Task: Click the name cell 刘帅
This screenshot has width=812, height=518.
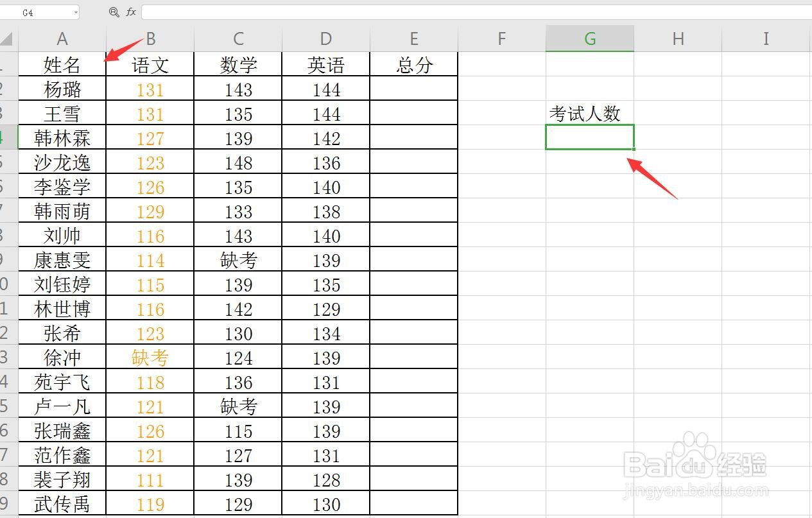Action: point(62,235)
